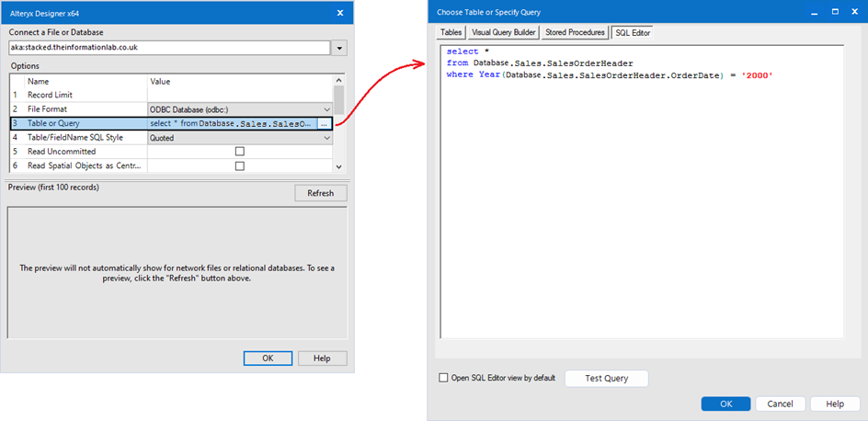The image size is (868, 421).
Task: Click Help in Choose Table dialog
Action: 835,404
